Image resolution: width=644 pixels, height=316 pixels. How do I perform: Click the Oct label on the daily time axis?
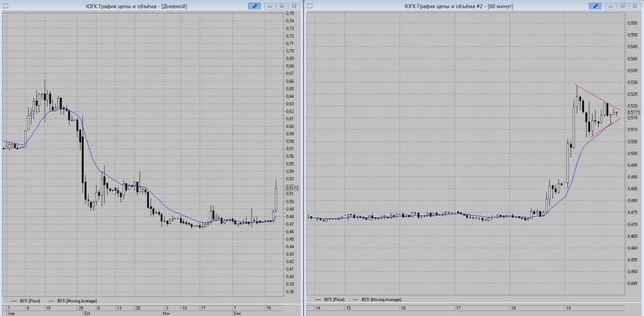86,313
